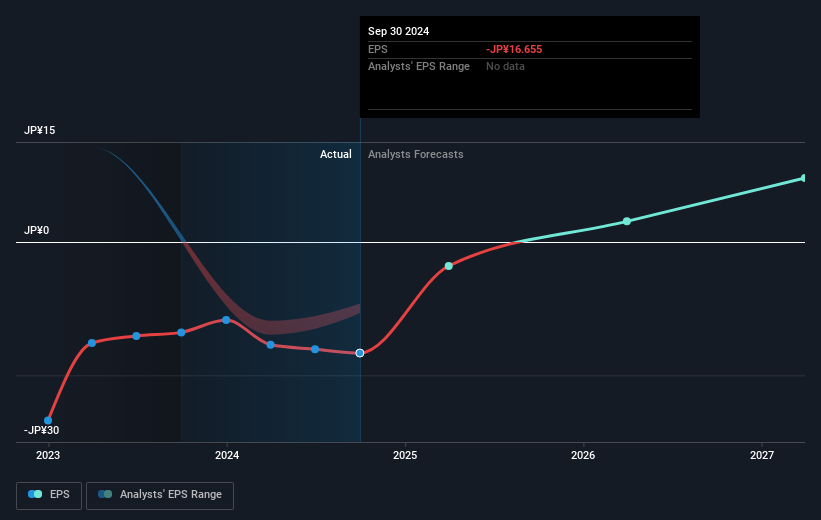Click the 2024 x-axis label
Image resolution: width=821 pixels, height=520 pixels.
tap(227, 455)
